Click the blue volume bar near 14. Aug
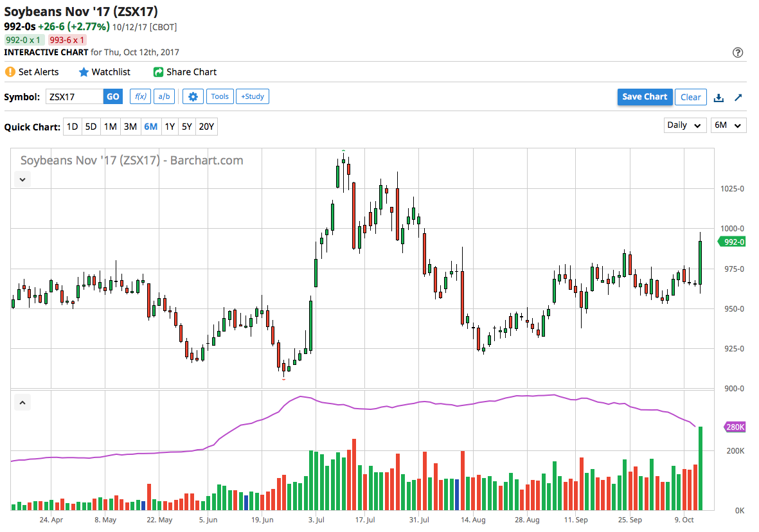 pyautogui.click(x=456, y=495)
